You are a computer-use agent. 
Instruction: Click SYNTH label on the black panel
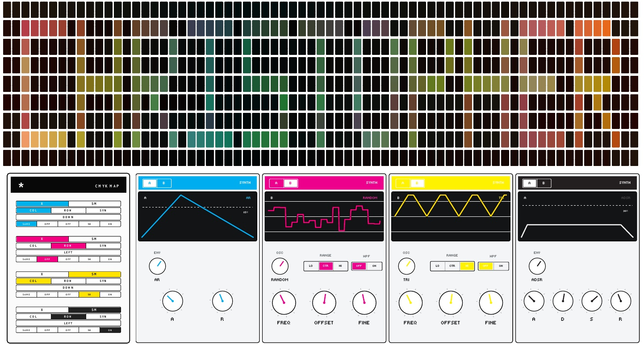[x=625, y=183]
